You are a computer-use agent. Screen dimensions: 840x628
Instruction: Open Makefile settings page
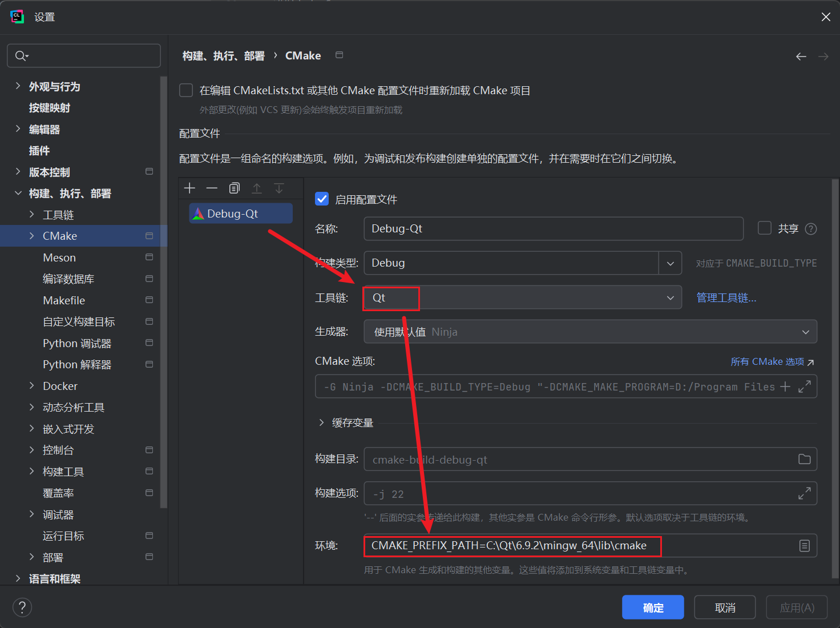[64, 300]
